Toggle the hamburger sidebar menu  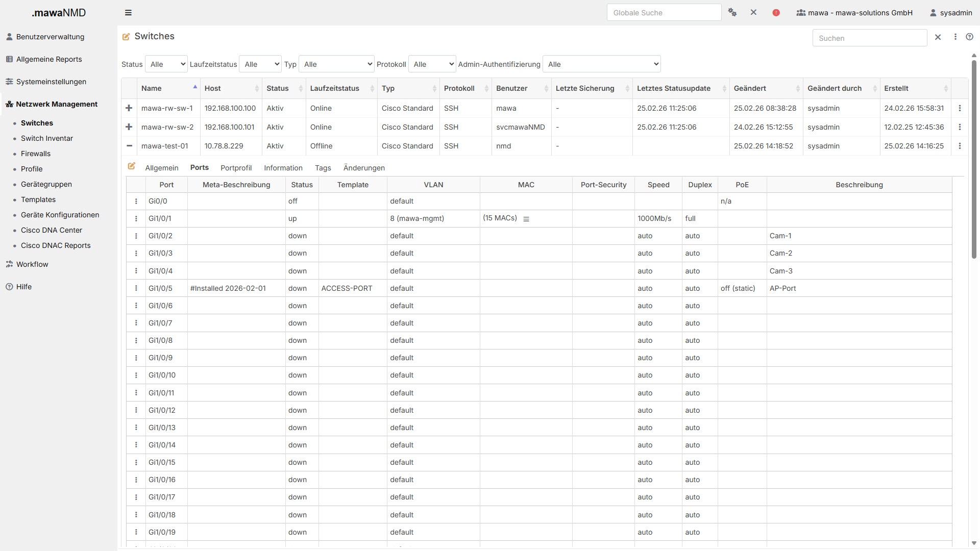point(128,13)
